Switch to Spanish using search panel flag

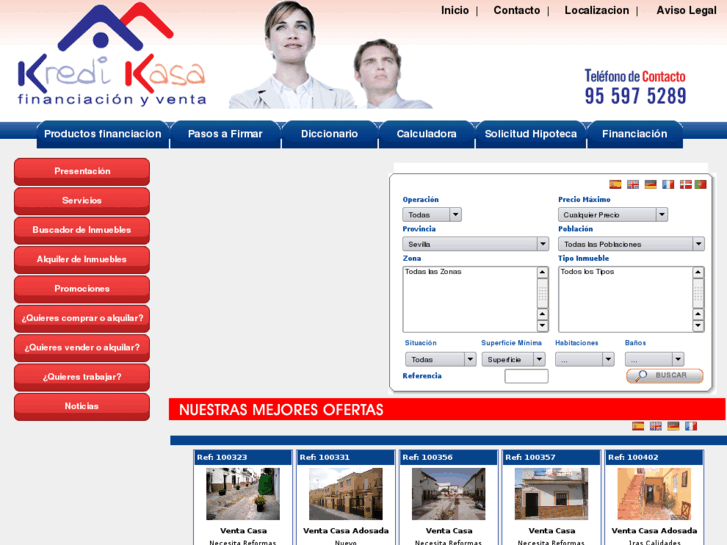(x=615, y=184)
